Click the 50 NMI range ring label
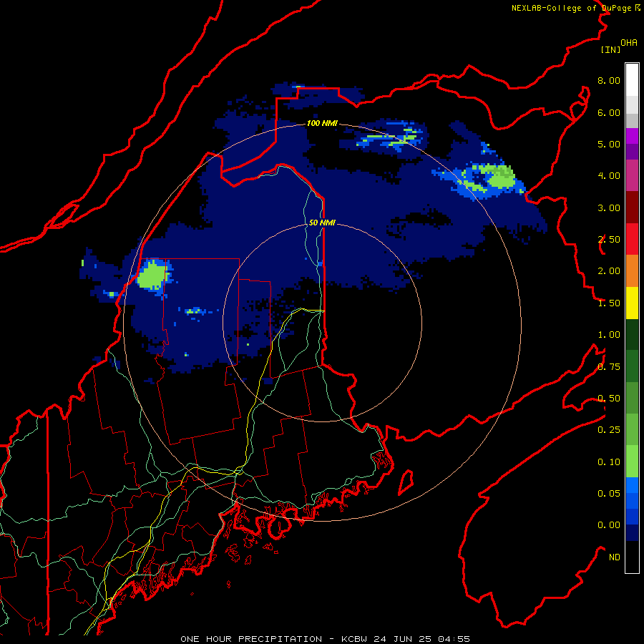Viewport: 644px width, 644px height. [322, 223]
